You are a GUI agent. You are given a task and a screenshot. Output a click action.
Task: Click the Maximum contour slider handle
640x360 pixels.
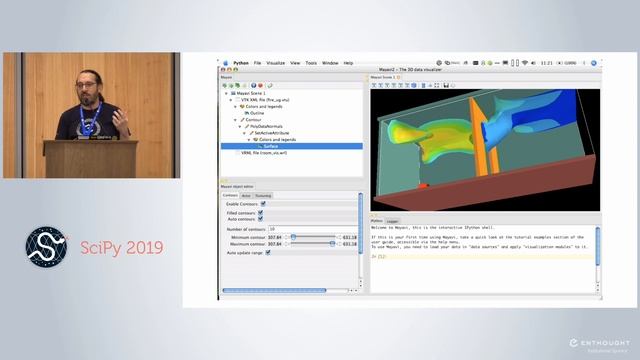[x=332, y=244]
